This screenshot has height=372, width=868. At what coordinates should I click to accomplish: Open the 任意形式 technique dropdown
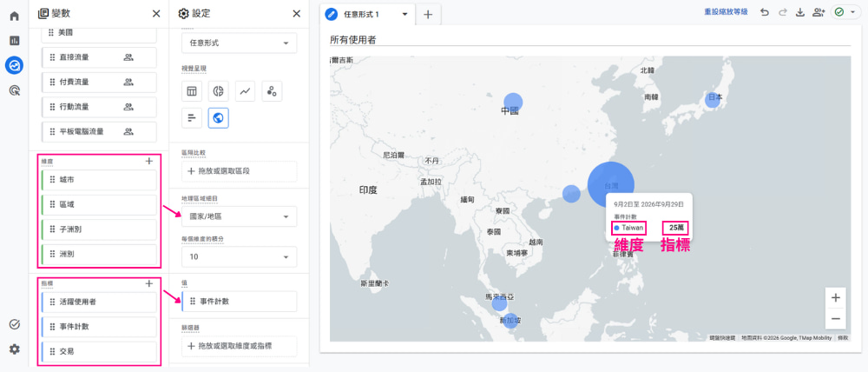pyautogui.click(x=240, y=43)
